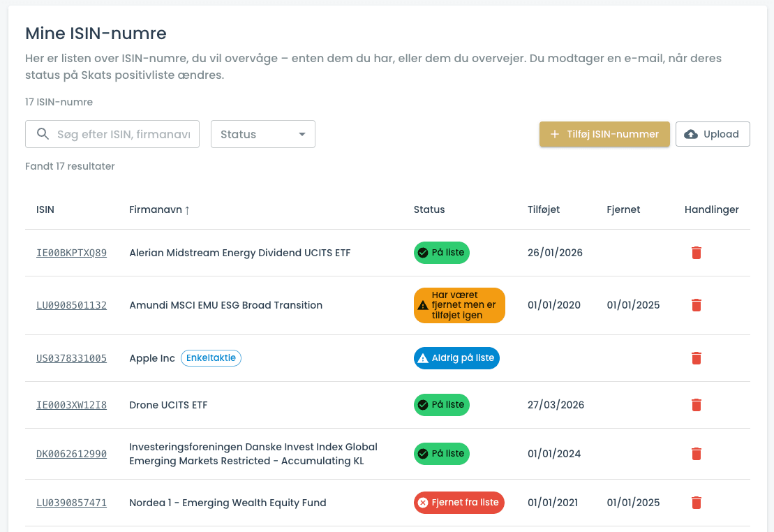Screen dimensions: 774x532
Task: Delete the Amundi MSCI EMU row
Action: pos(696,305)
